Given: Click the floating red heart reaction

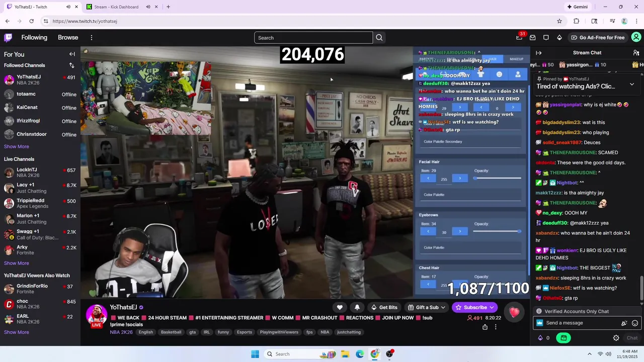Looking at the screenshot, I should [x=514, y=312].
